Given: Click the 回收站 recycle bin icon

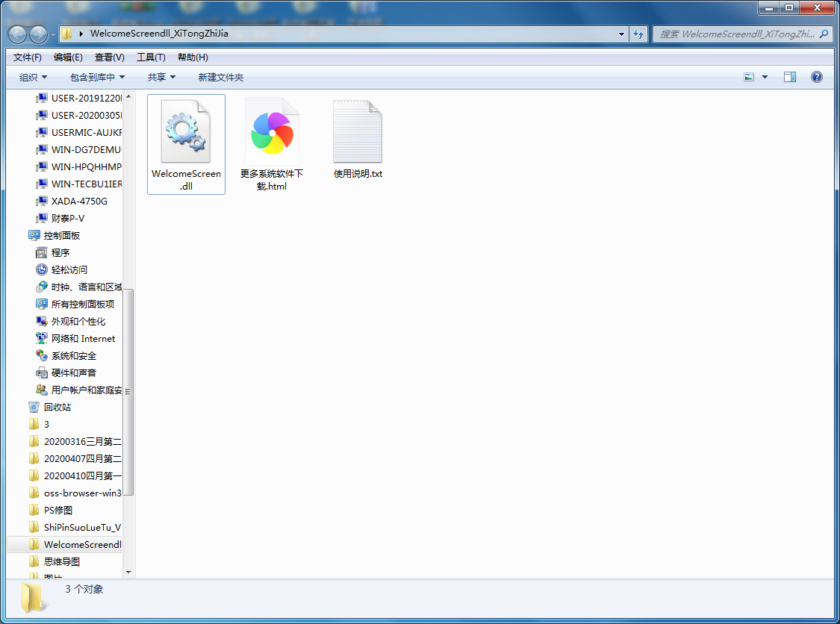Looking at the screenshot, I should 34,407.
